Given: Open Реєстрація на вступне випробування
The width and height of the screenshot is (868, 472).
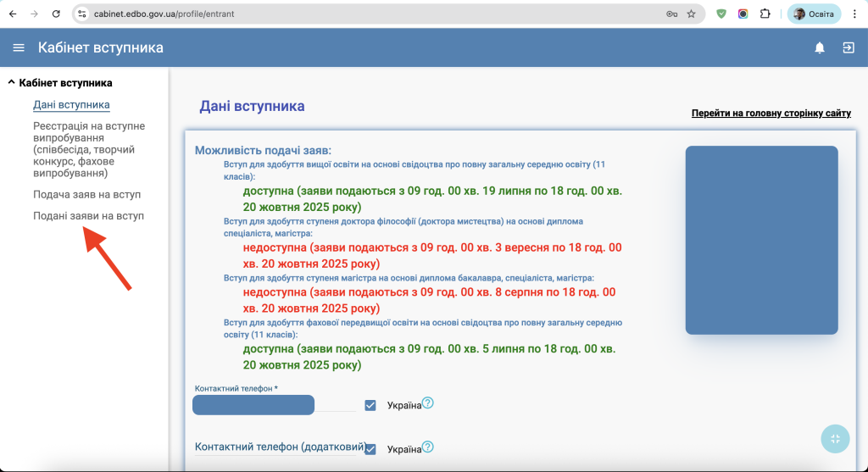Looking at the screenshot, I should point(88,149).
